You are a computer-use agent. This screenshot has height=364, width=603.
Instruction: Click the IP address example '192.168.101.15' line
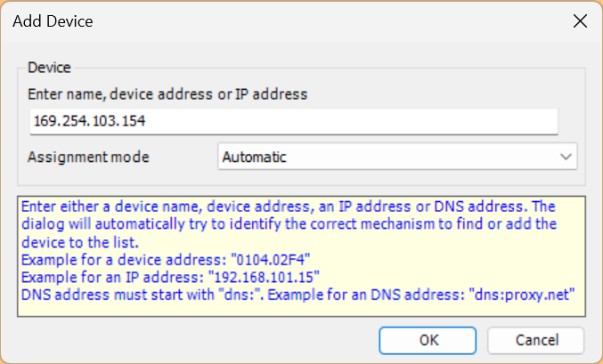170,277
